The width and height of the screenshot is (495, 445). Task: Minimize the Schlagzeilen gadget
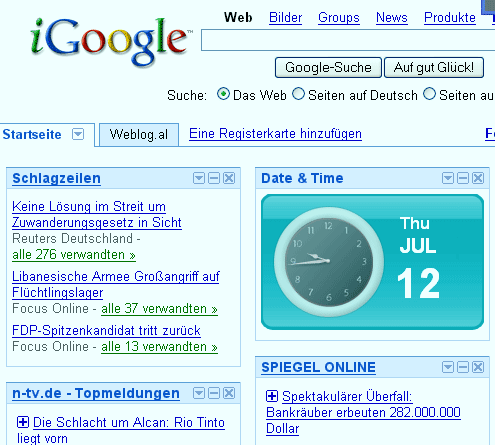tap(214, 178)
